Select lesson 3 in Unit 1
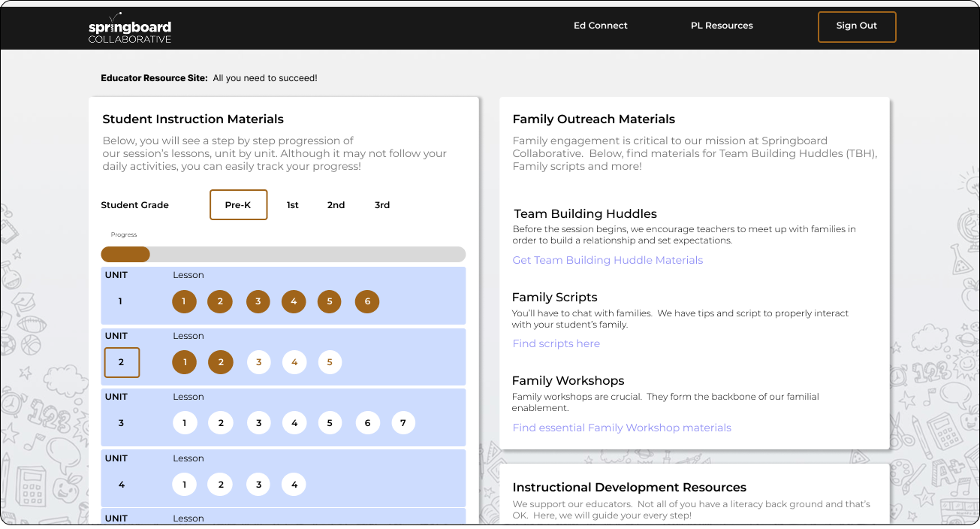The image size is (980, 529). click(x=258, y=301)
